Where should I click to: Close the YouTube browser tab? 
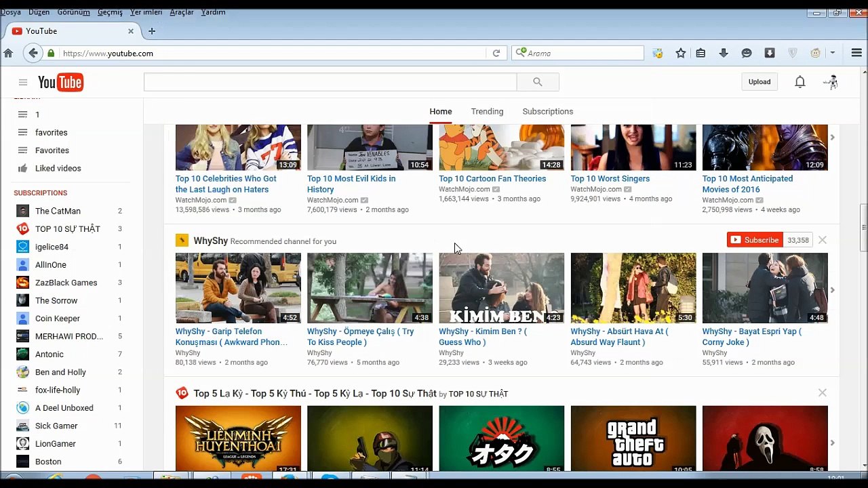click(x=131, y=31)
